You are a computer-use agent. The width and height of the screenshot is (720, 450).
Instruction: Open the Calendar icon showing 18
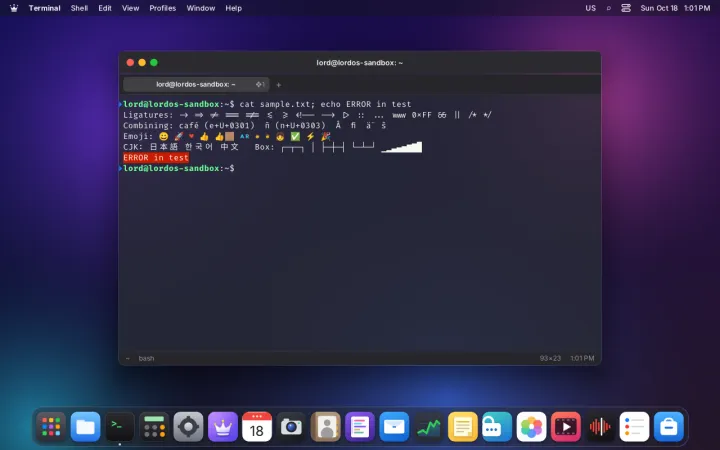coord(257,427)
